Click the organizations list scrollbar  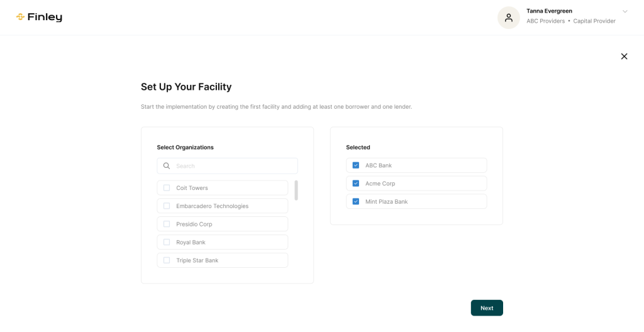coord(296,190)
